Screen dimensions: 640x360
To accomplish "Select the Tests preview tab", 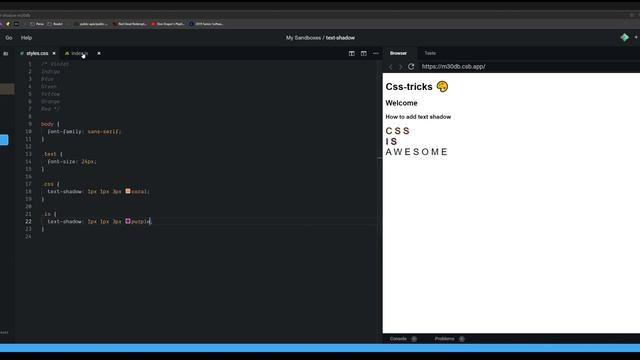I will click(430, 53).
